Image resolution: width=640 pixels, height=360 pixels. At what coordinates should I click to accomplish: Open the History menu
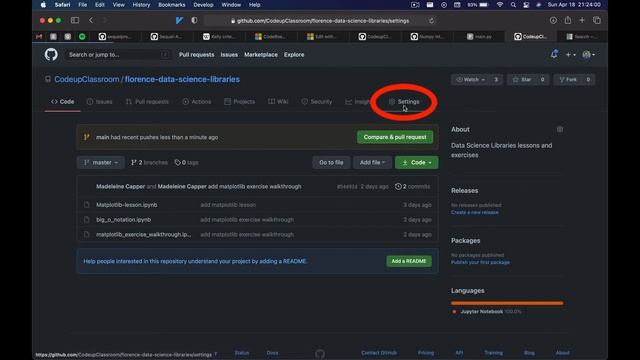click(x=141, y=5)
